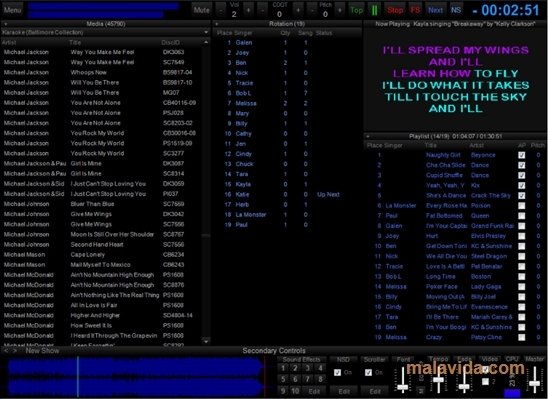Collapse the Playlist panel header triangle
Image resolution: width=548 pixels, height=399 pixels.
tap(368, 136)
